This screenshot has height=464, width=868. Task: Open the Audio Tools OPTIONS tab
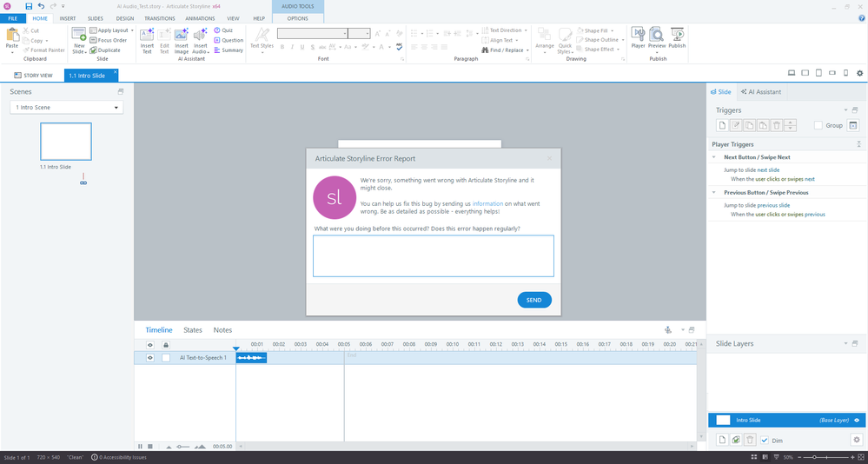298,18
